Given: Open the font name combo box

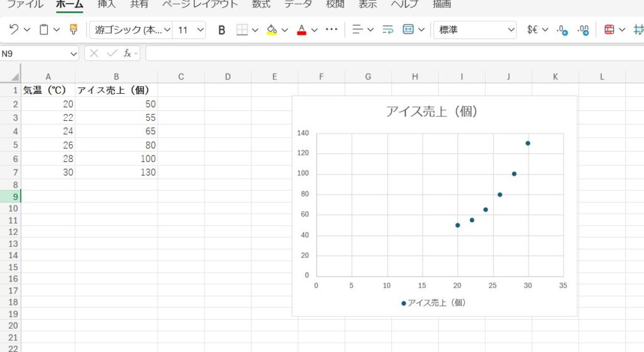Looking at the screenshot, I should (131, 30).
